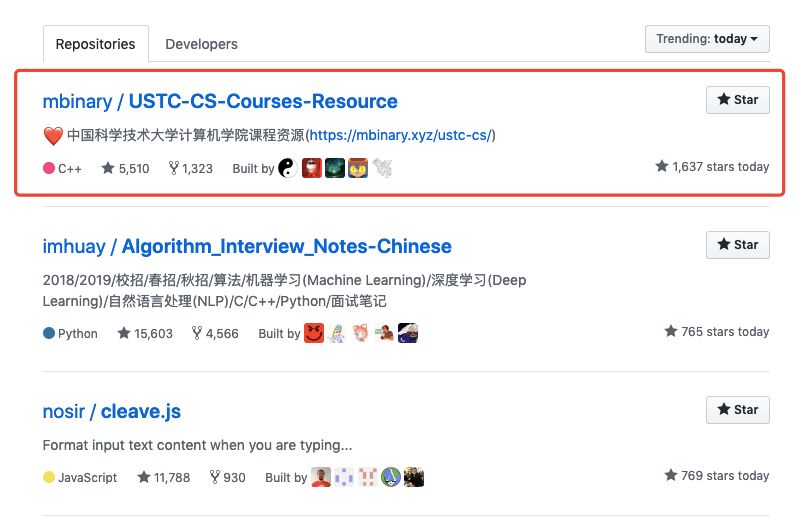Click the JavaScript language color dot

click(x=49, y=477)
